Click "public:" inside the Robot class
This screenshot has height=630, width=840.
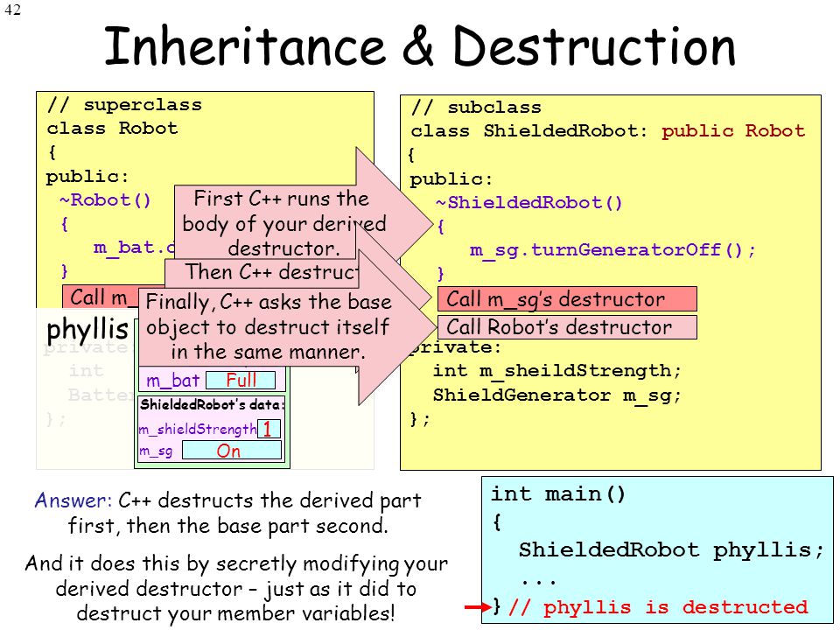tap(87, 177)
